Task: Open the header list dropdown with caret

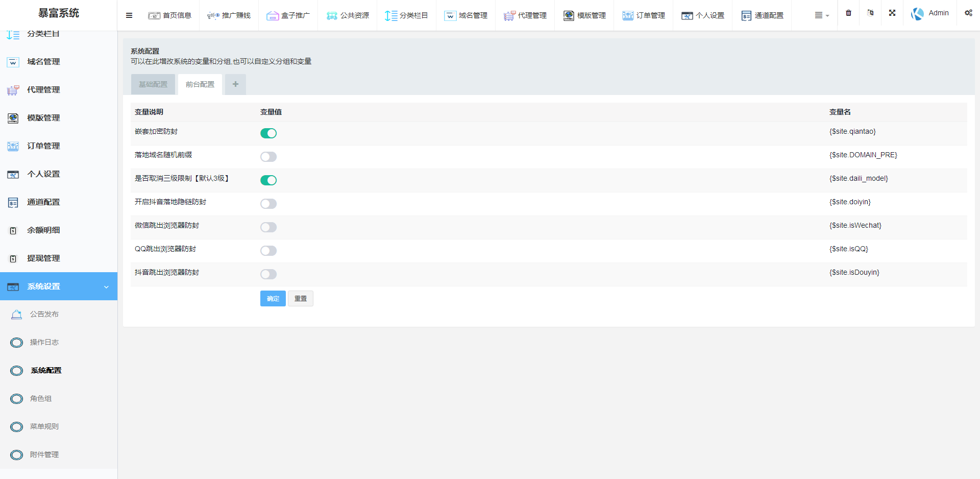Action: (822, 15)
